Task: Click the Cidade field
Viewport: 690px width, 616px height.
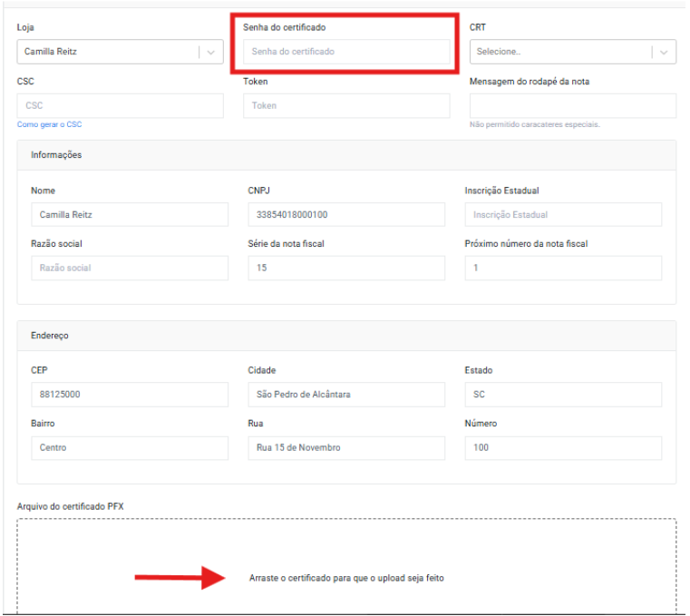Action: click(346, 395)
